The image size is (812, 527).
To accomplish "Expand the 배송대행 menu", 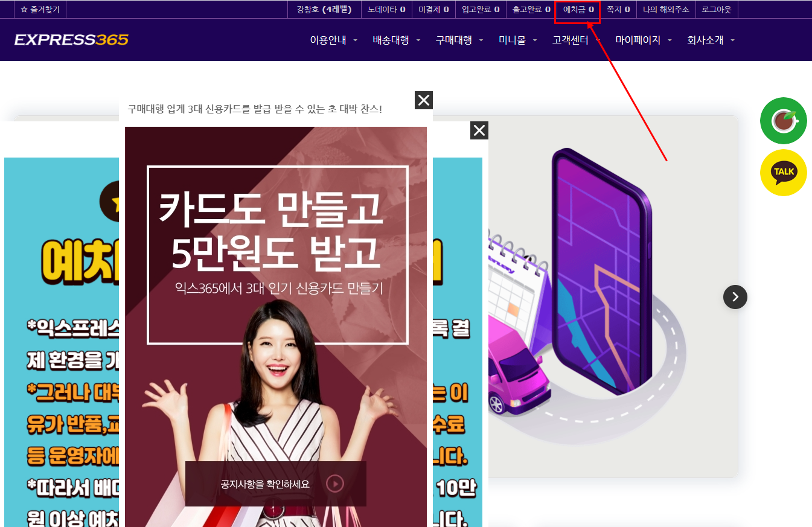I will coord(397,40).
